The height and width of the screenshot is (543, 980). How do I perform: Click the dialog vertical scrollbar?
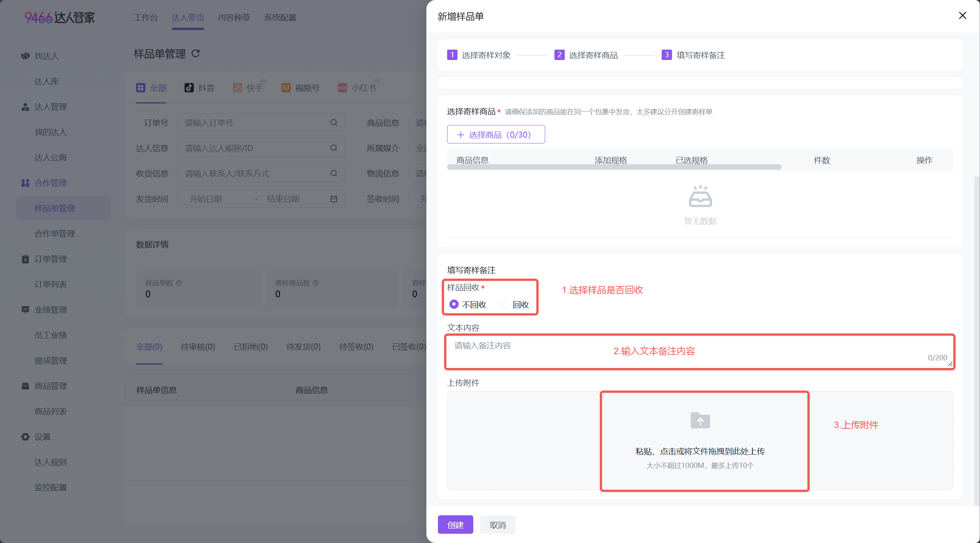[x=977, y=340]
